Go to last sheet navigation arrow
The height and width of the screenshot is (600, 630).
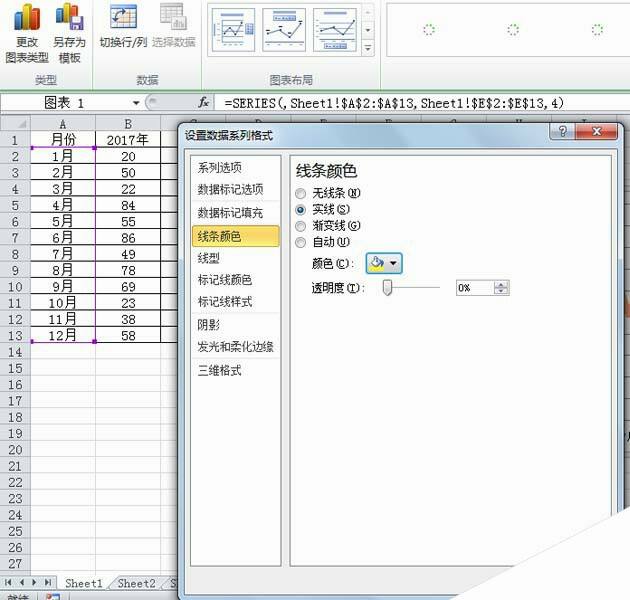[x=48, y=582]
